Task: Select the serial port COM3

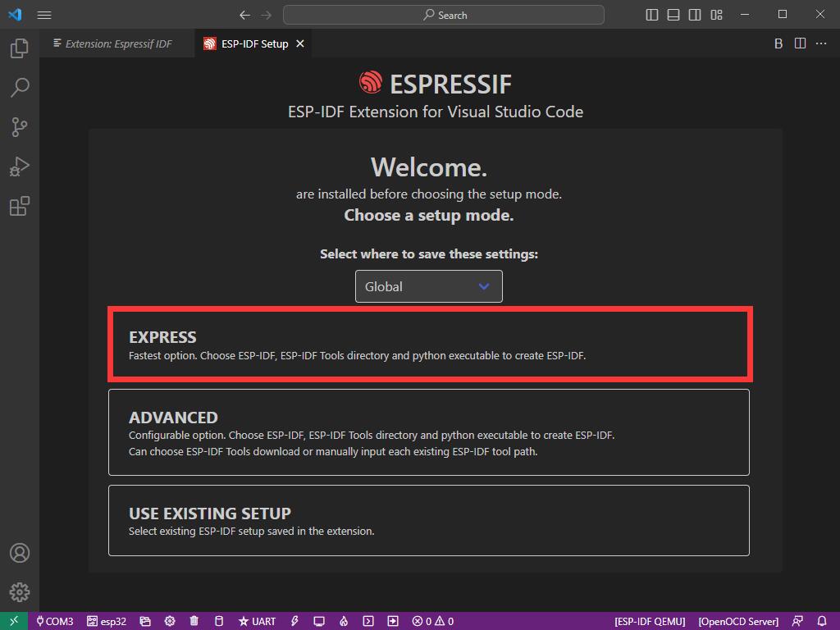Action: coord(54,621)
